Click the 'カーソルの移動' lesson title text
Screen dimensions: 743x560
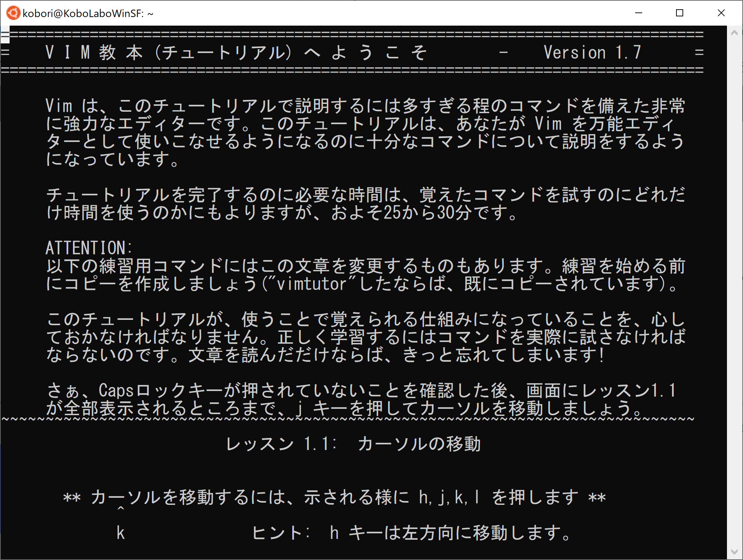pyautogui.click(x=419, y=444)
